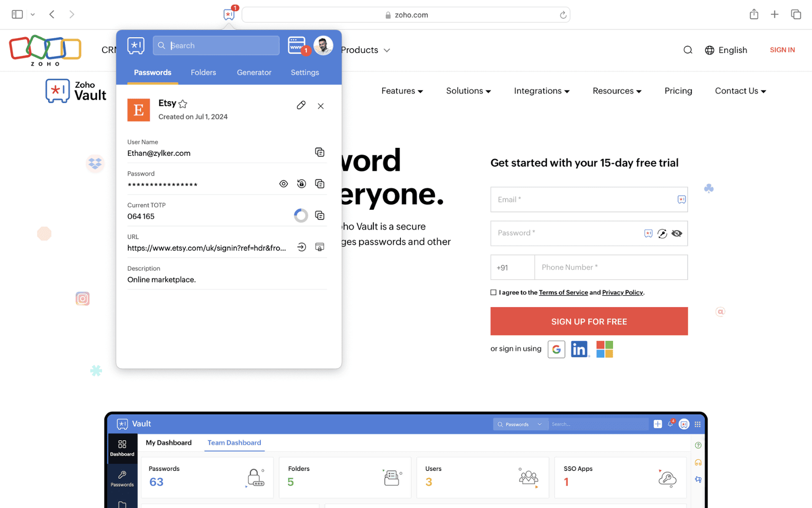Click the popup Search field
This screenshot has height=508, width=812.
(x=216, y=45)
